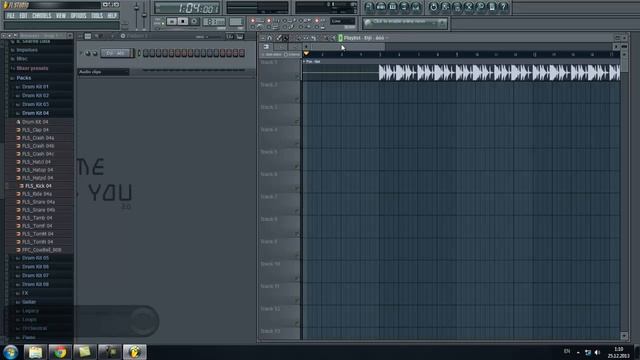
Task: Select the pencil draw tool in the Playlist
Action: 279,38
